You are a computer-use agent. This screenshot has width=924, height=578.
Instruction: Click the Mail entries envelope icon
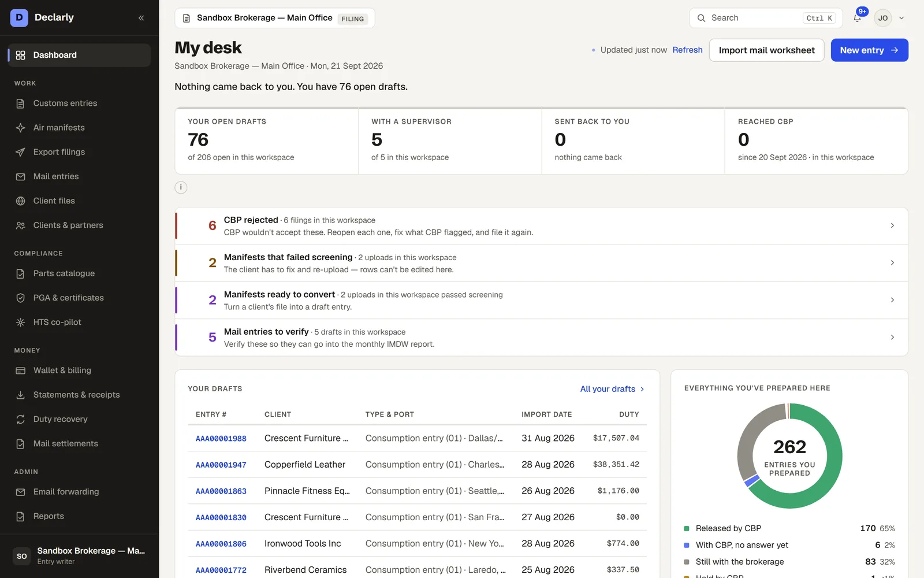pos(20,176)
